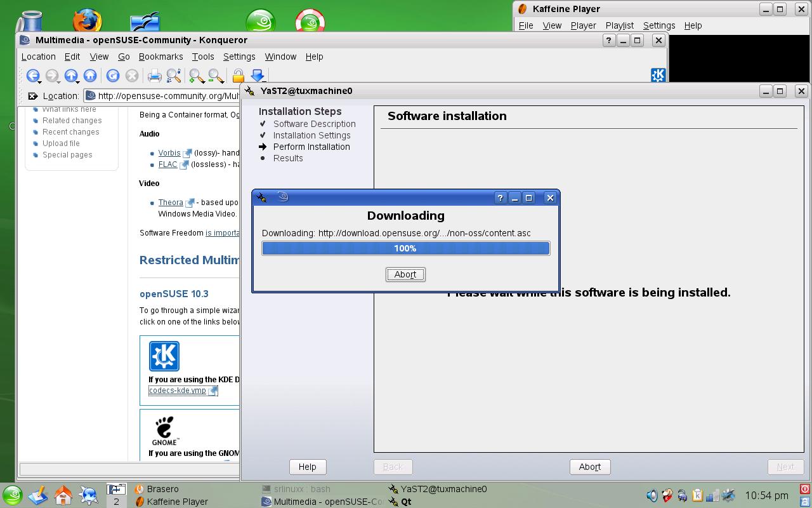Open the Playlist menu in Kaffeine Player
The image size is (812, 508).
tap(619, 25)
